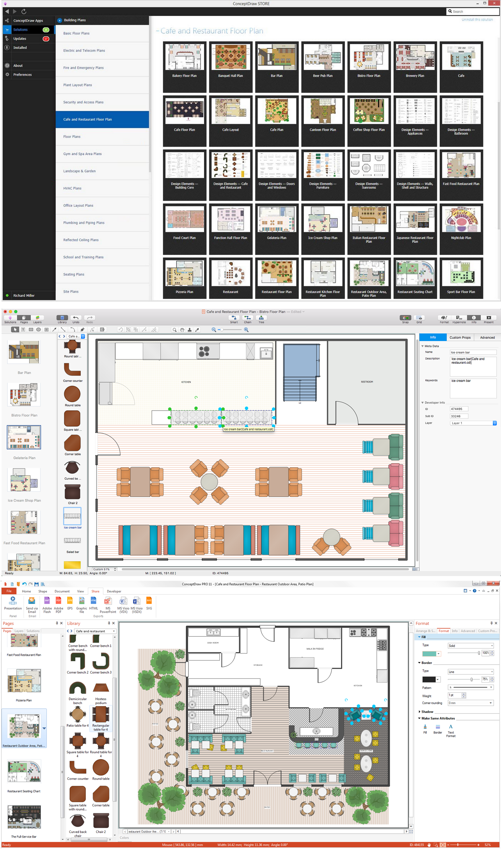Open Installed in STORE sidebar

[x=28, y=48]
